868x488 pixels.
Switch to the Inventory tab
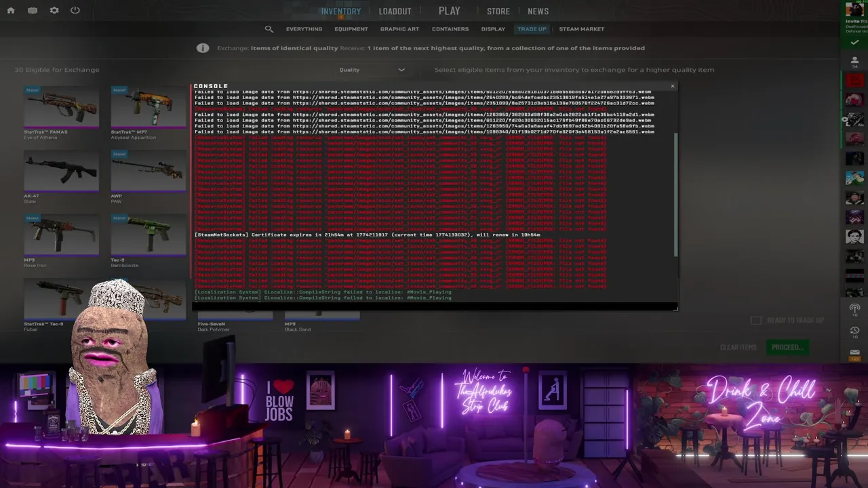point(340,12)
